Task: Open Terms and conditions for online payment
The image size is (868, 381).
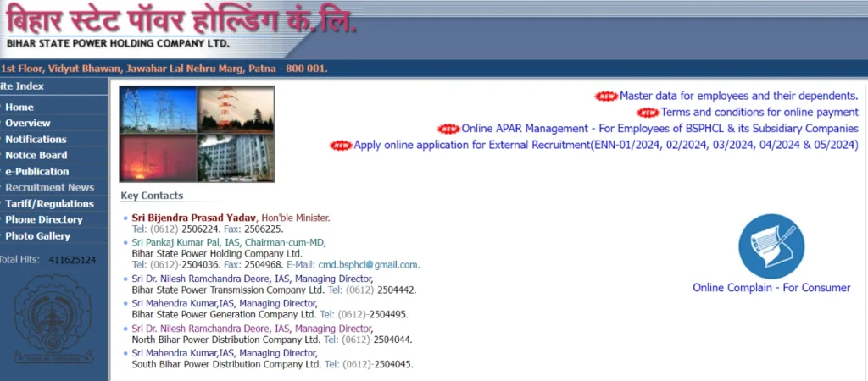Action: tap(759, 113)
